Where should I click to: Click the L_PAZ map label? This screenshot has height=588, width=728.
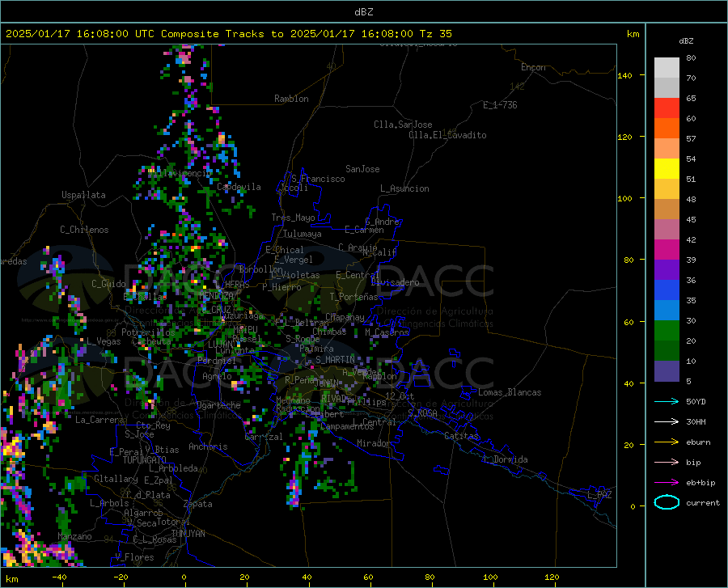point(599,495)
